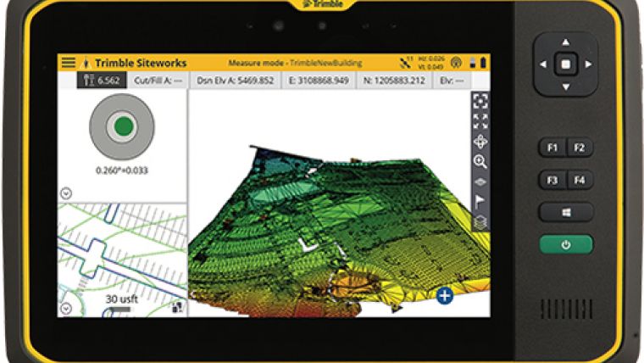Screen dimensions: 644x363
Task: Push the D-pad center select key
Action: 565,64
